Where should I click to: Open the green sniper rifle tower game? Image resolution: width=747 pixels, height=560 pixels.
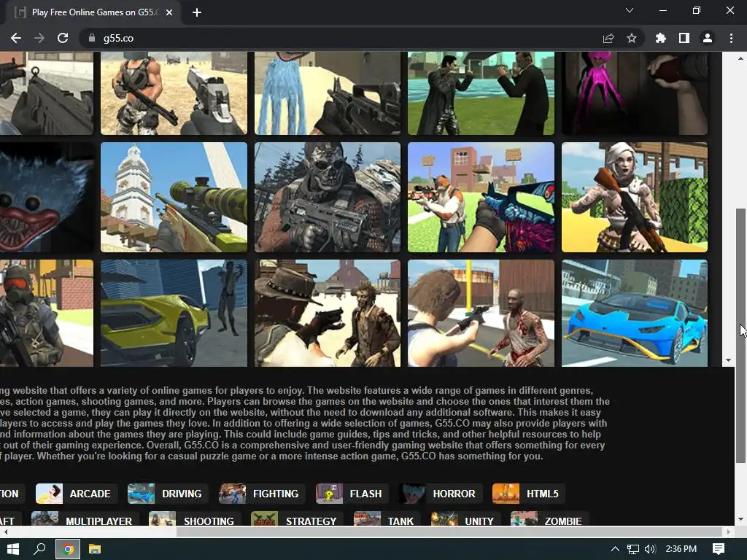pos(174,197)
